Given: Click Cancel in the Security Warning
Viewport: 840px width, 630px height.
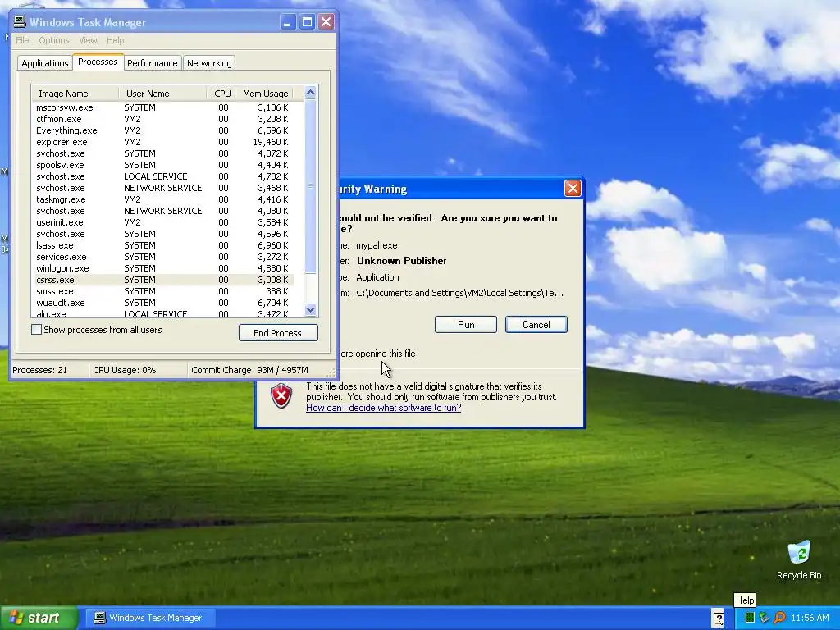Looking at the screenshot, I should point(536,325).
